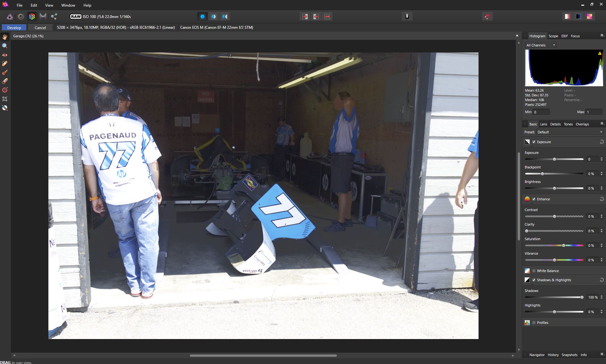Open the Preset Default dropdown
The image size is (606, 364).
[x=570, y=132]
